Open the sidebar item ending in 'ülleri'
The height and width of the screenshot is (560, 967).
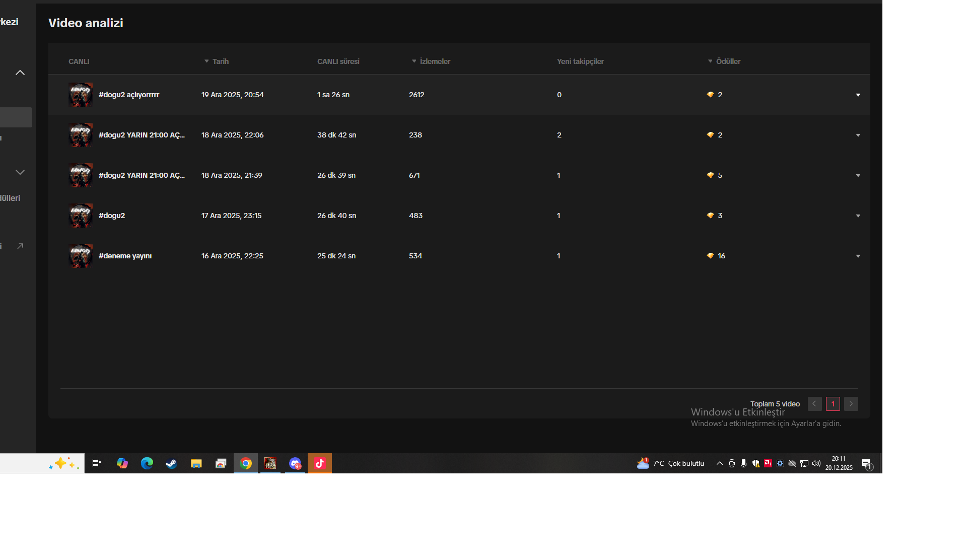[10, 198]
